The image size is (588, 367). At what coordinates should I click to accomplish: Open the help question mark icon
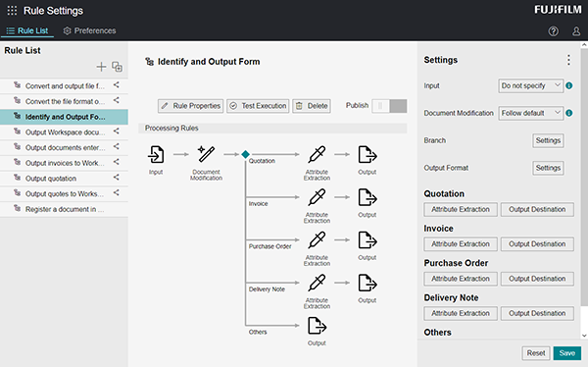553,31
